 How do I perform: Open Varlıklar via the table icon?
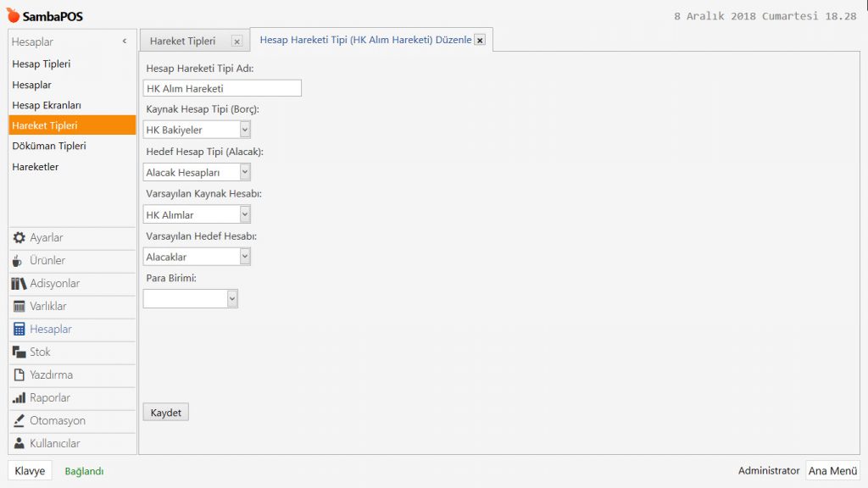(x=19, y=307)
